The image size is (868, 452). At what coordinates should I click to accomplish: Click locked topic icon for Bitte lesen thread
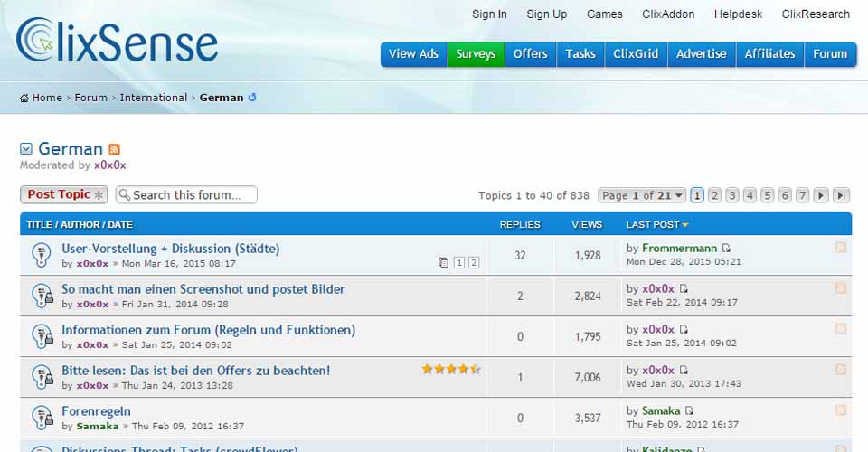coord(42,377)
